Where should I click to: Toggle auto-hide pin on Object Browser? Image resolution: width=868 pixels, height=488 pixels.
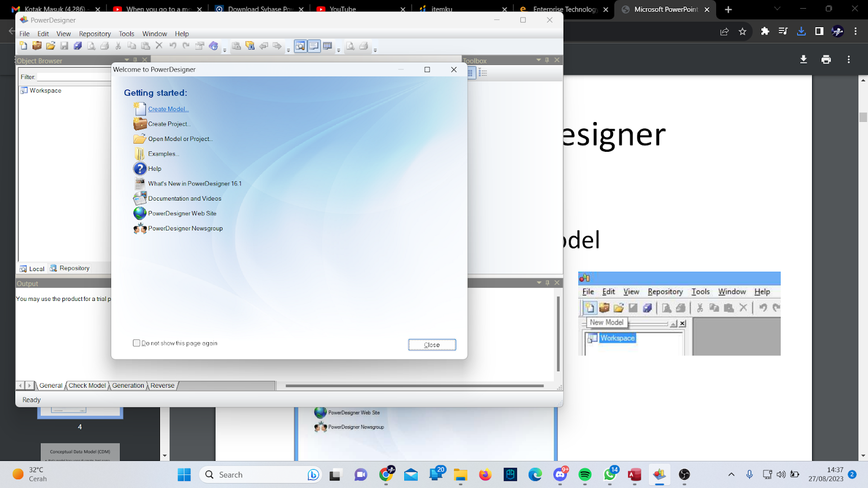coord(135,60)
